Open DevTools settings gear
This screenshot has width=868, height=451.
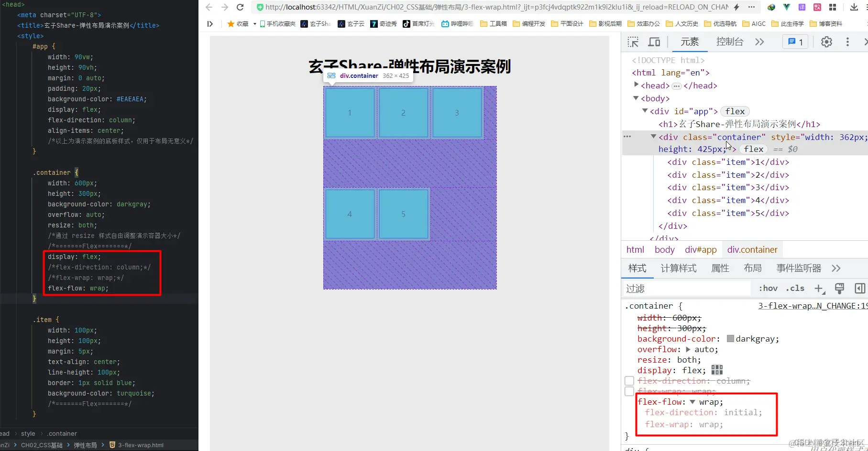pos(826,42)
